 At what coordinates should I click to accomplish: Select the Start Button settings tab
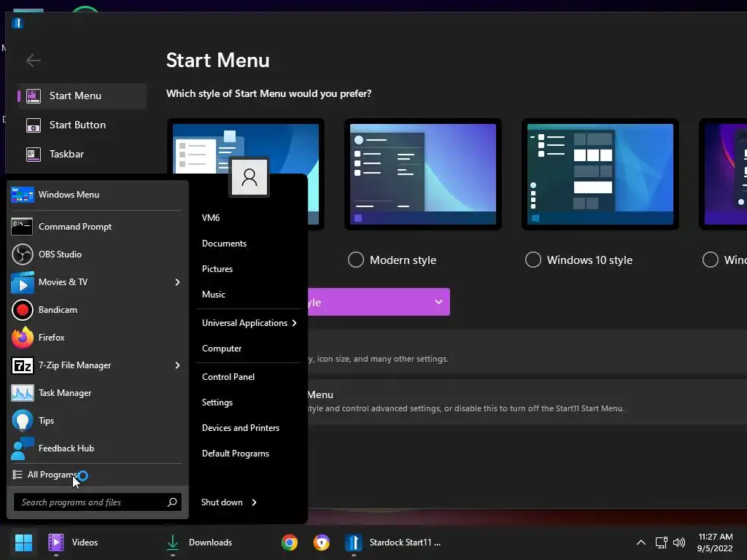(x=82, y=125)
